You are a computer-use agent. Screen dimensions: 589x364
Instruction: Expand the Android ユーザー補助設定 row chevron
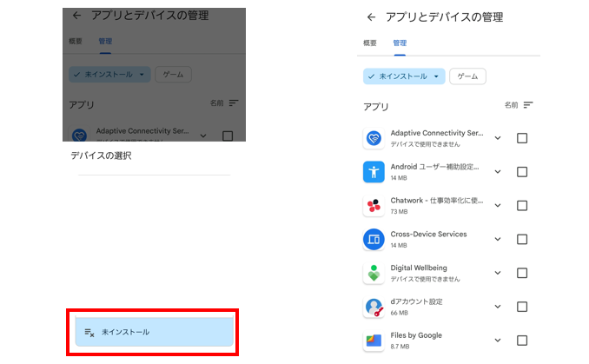(498, 172)
